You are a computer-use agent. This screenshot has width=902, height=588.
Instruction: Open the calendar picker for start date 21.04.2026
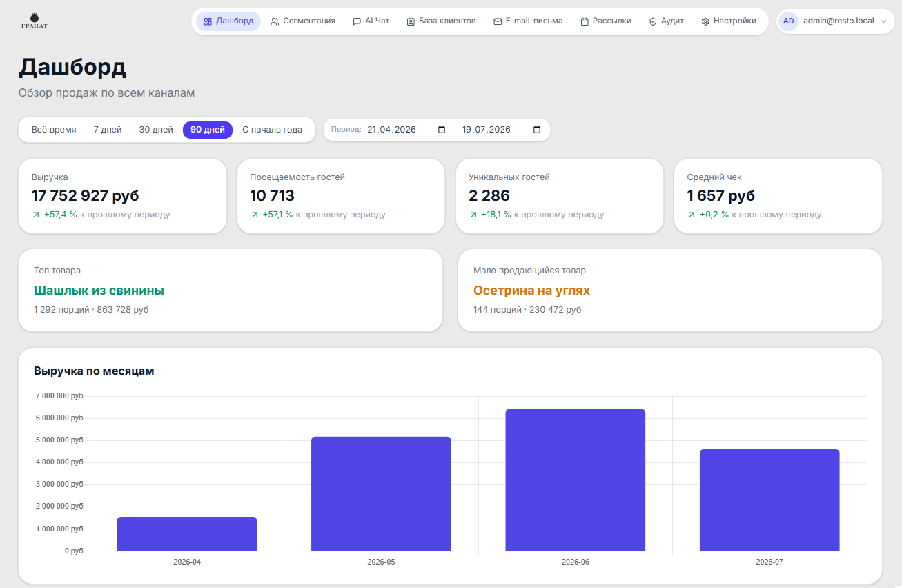442,130
